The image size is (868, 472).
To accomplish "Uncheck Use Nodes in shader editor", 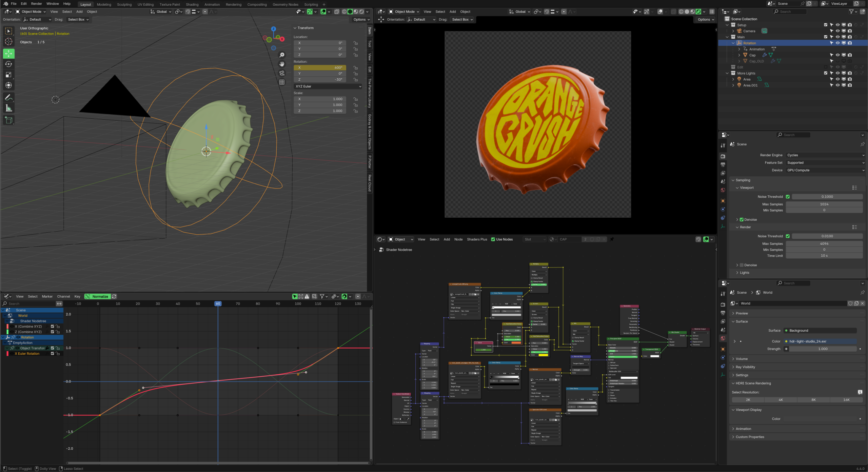I will tap(493, 239).
